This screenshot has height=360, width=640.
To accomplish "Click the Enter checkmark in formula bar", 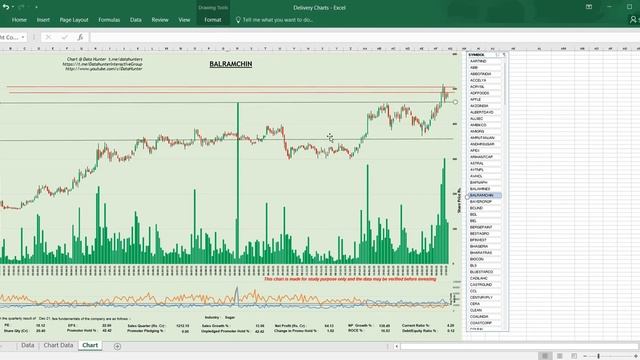I will (64, 37).
